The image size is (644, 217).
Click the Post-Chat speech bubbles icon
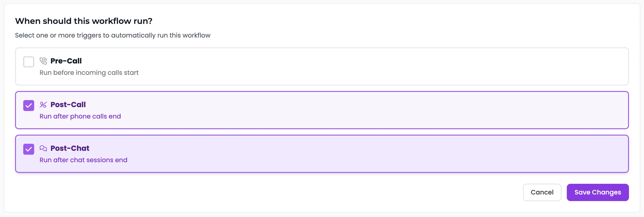pos(43,148)
